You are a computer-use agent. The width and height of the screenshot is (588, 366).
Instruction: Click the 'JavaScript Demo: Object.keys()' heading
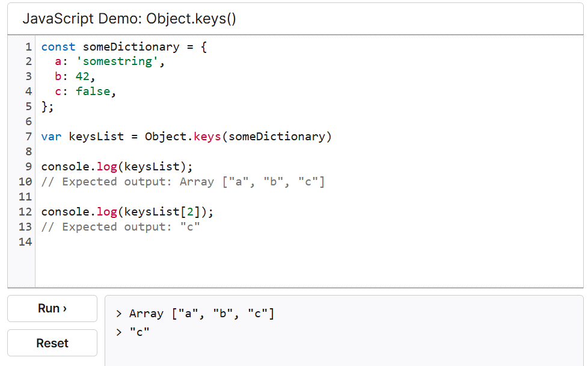[x=129, y=19]
